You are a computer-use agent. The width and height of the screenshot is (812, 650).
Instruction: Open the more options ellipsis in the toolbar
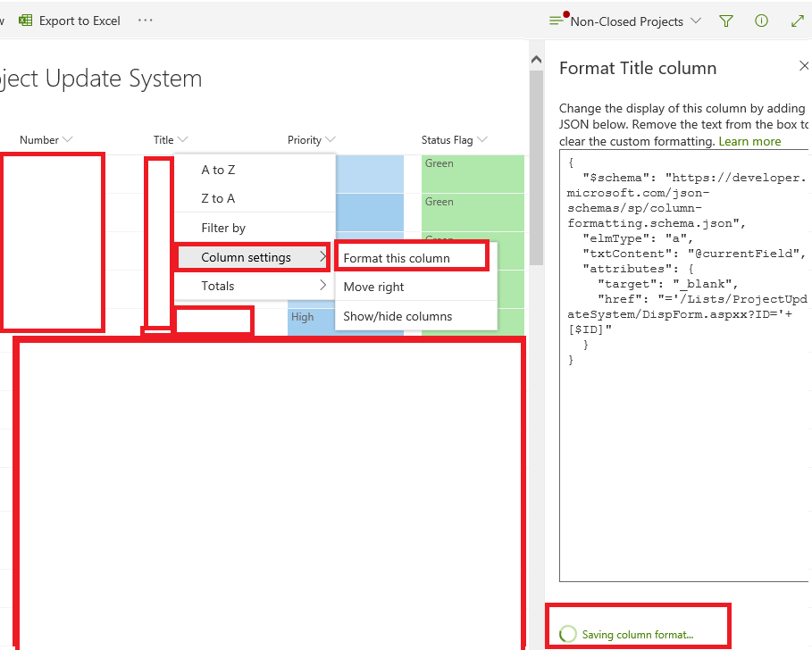145,21
